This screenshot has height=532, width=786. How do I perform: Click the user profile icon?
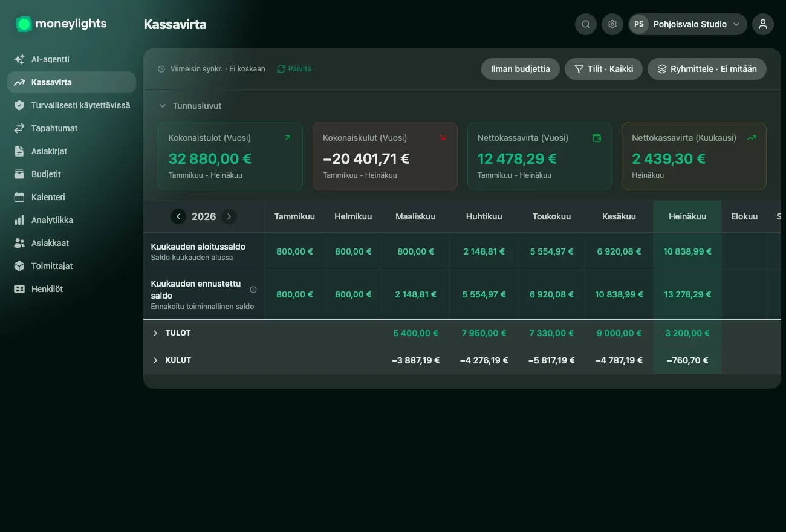(763, 24)
